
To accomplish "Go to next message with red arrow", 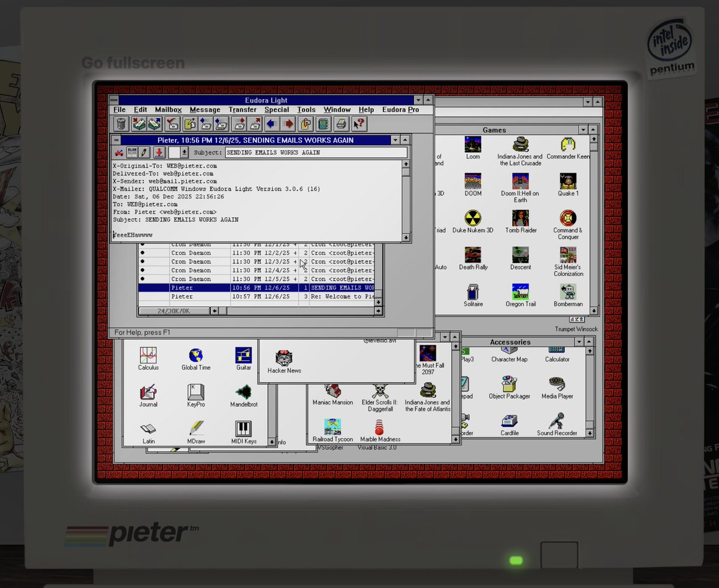I will pos(289,123).
